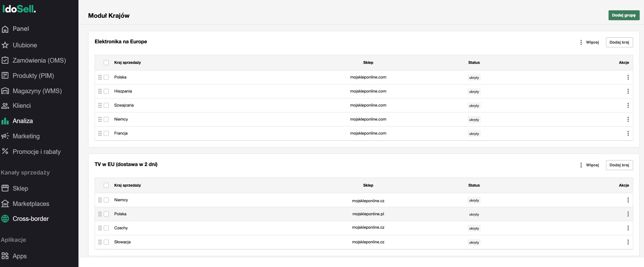The height and width of the screenshot is (267, 644).
Task: Click the Marketplaces icon
Action: 5,203
